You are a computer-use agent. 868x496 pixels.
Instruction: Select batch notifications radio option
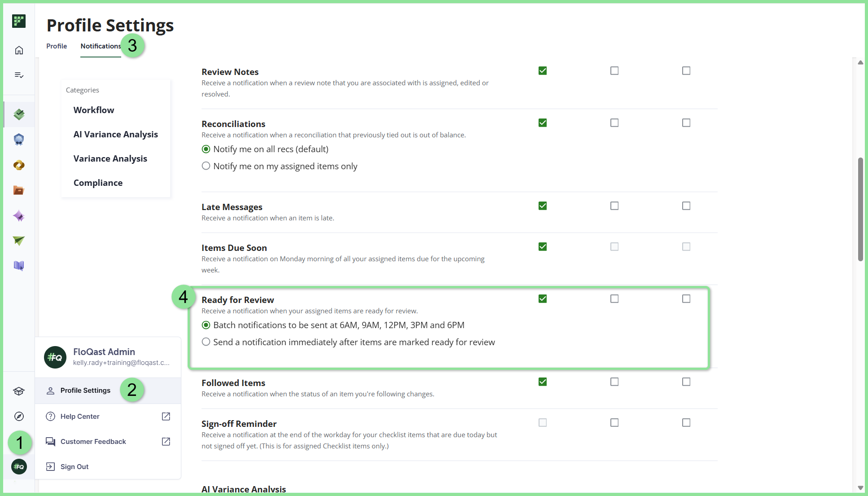coord(206,325)
